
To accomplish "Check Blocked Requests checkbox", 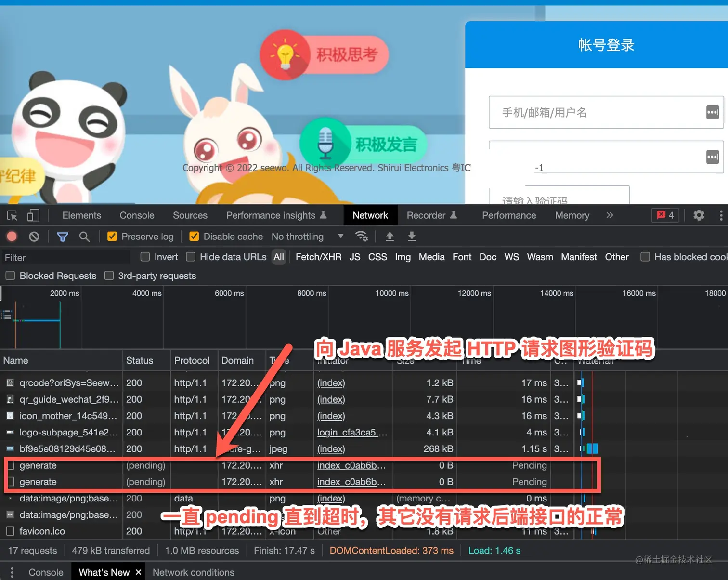I will 10,276.
